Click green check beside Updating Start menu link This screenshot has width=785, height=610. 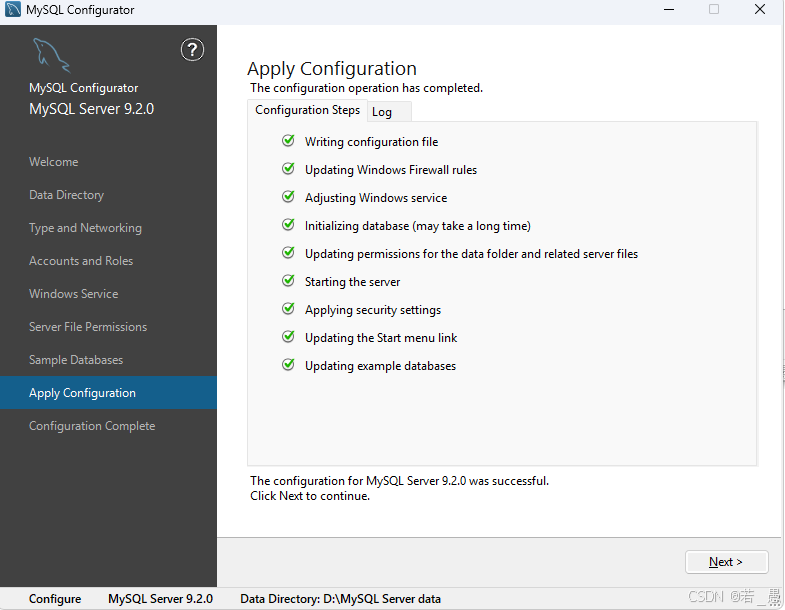click(288, 337)
